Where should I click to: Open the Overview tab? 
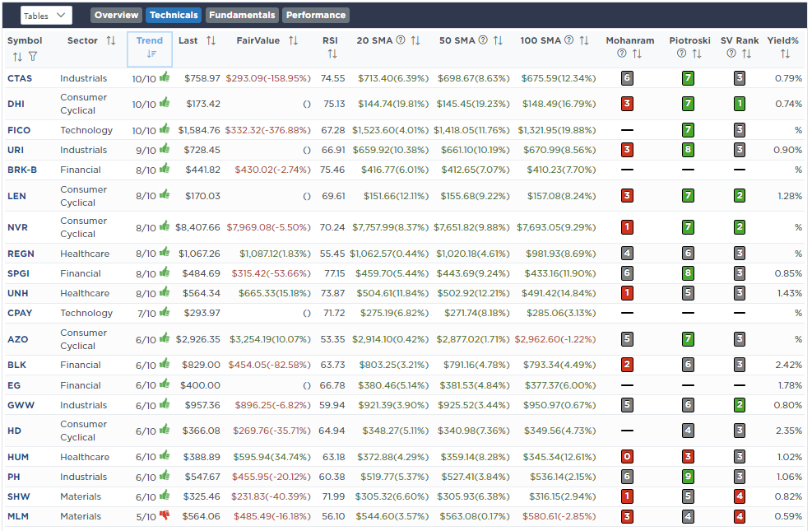coord(116,15)
